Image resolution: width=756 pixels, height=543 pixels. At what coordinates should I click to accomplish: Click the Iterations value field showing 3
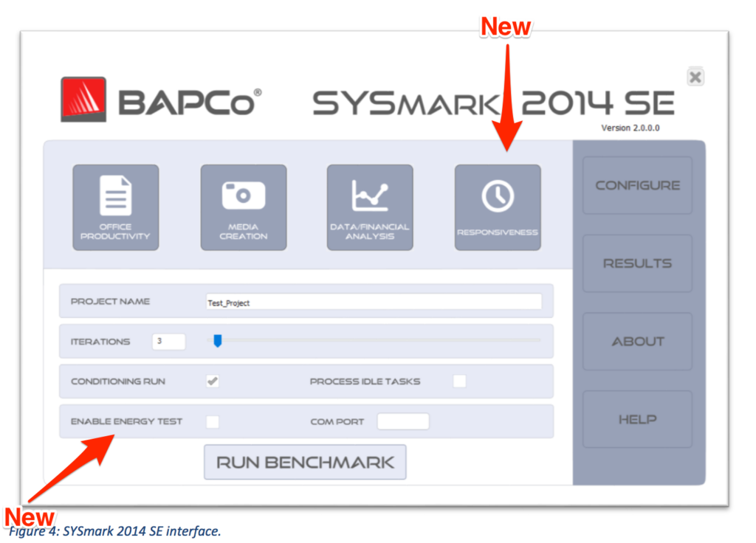(168, 341)
